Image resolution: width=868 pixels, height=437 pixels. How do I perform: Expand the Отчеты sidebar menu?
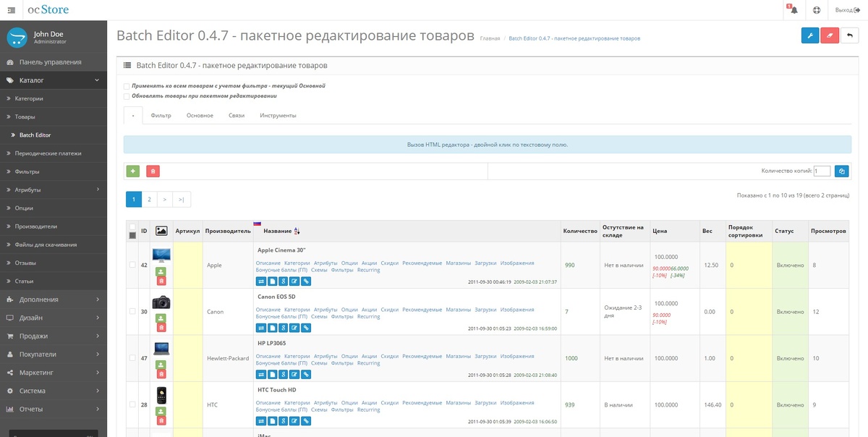[x=54, y=409]
